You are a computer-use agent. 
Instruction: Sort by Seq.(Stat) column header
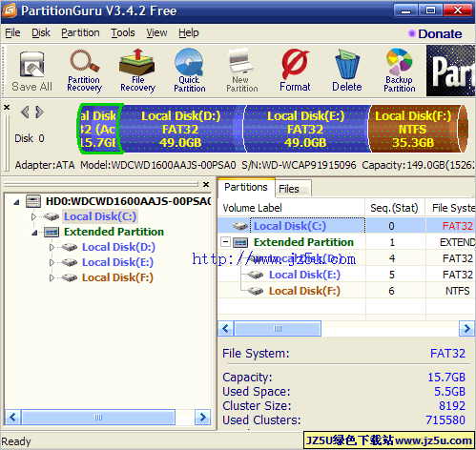click(x=395, y=208)
